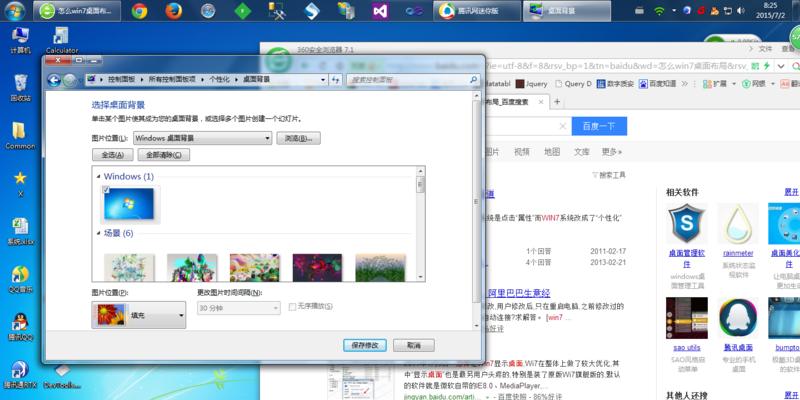The image size is (800, 400).
Task: Open the 百度知道 bookmark
Action: point(658,84)
